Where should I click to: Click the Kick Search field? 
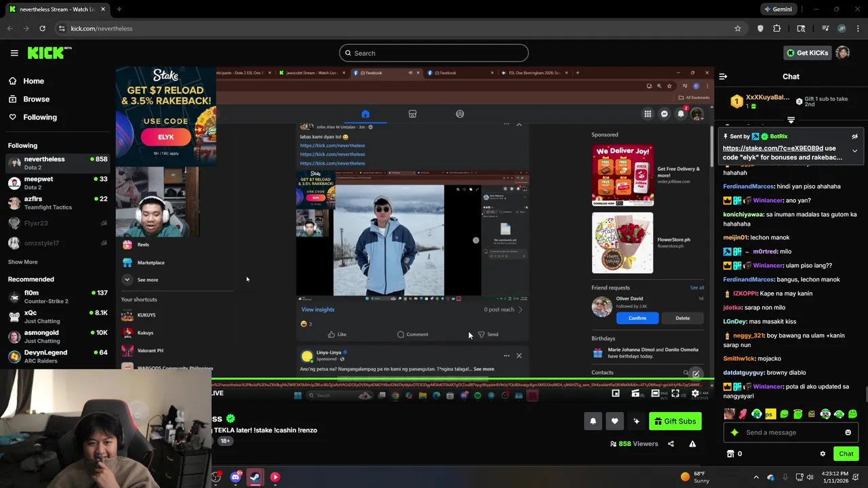pos(434,53)
